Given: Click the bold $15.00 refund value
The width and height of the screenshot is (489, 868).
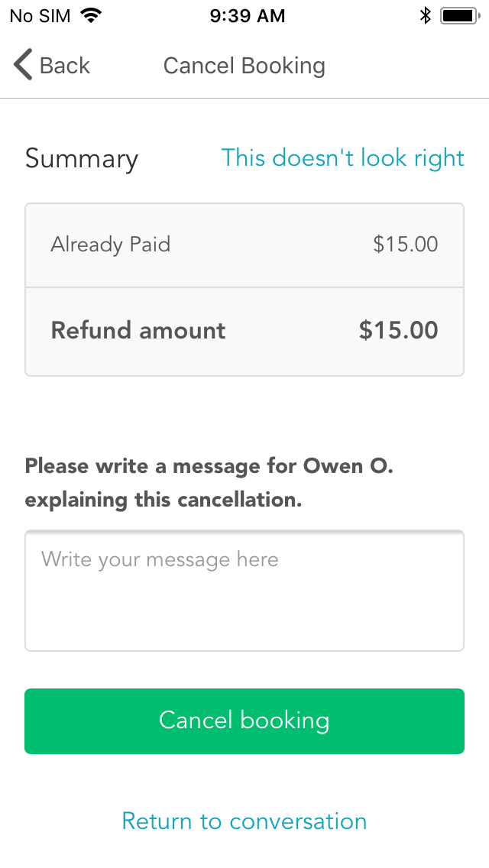Looking at the screenshot, I should click(x=398, y=330).
